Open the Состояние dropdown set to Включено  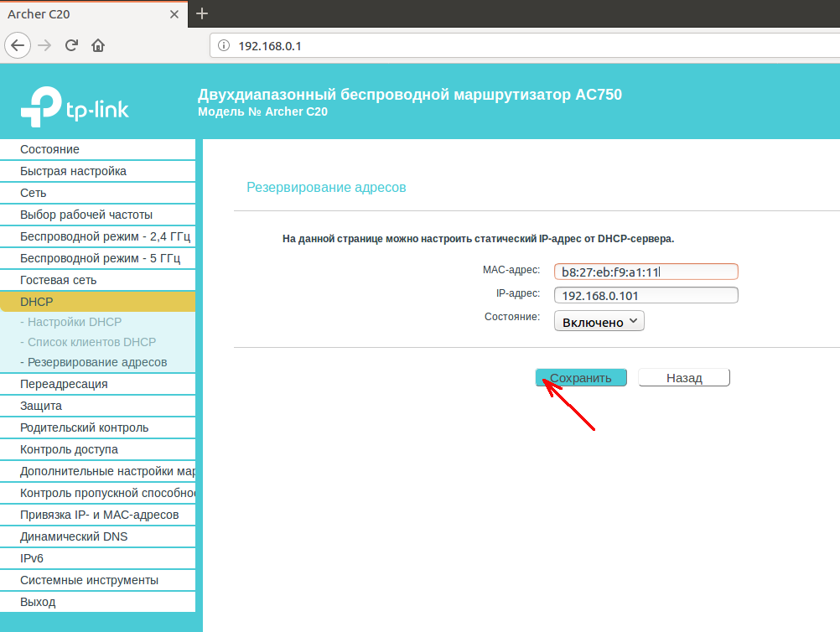[x=599, y=322]
